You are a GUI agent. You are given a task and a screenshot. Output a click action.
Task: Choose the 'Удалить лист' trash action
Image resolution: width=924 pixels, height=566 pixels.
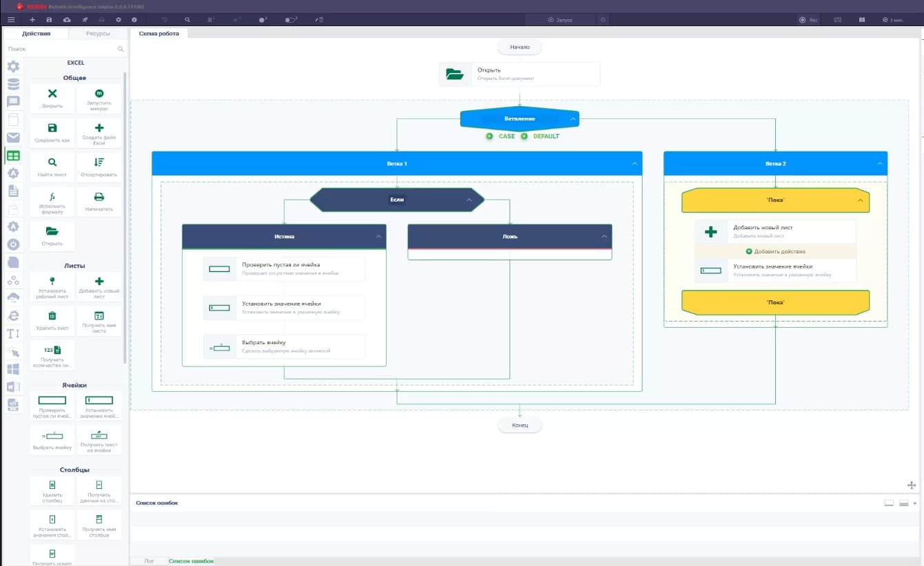(x=52, y=320)
